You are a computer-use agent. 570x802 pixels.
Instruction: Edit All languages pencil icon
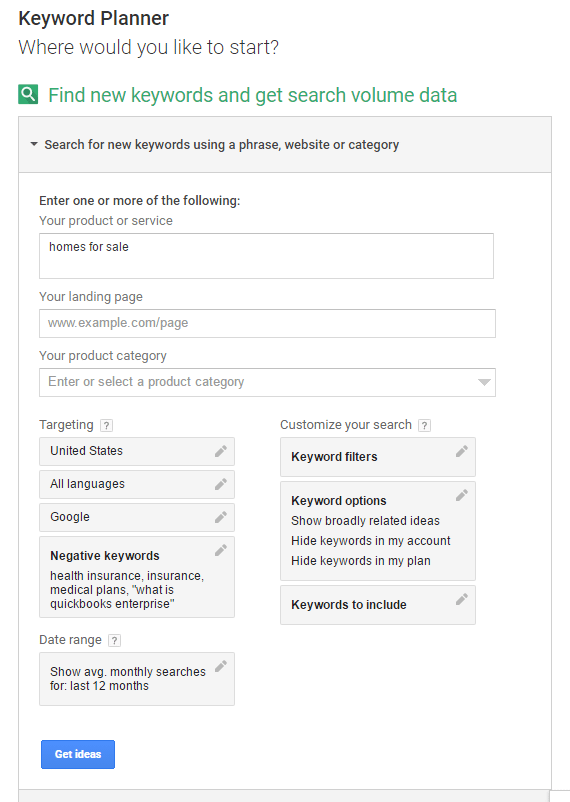coord(221,484)
